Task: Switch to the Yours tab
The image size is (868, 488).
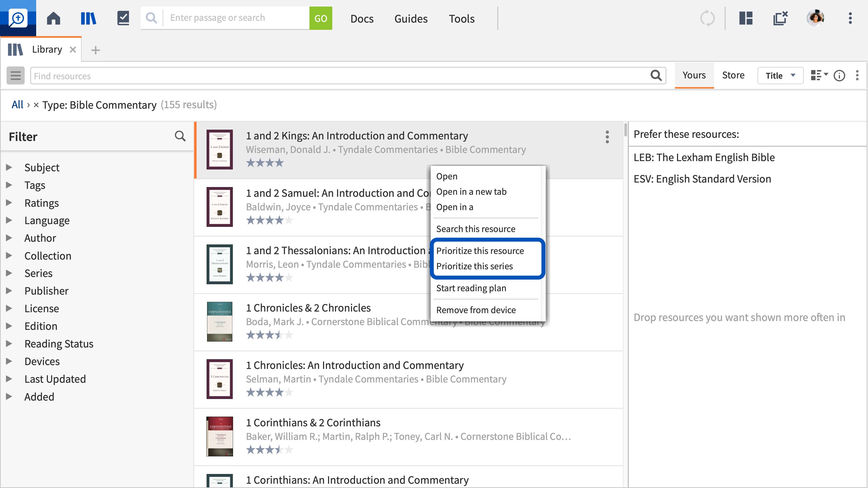Action: (x=694, y=75)
